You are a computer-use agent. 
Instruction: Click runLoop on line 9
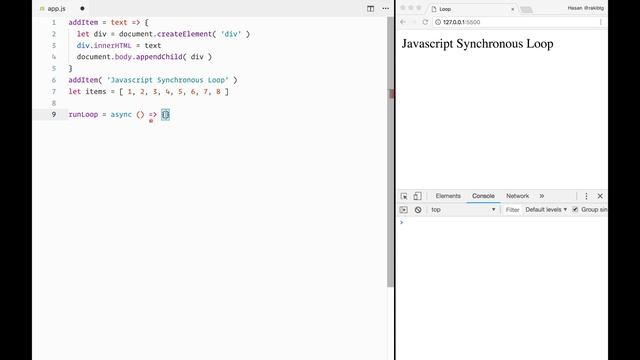(83, 114)
